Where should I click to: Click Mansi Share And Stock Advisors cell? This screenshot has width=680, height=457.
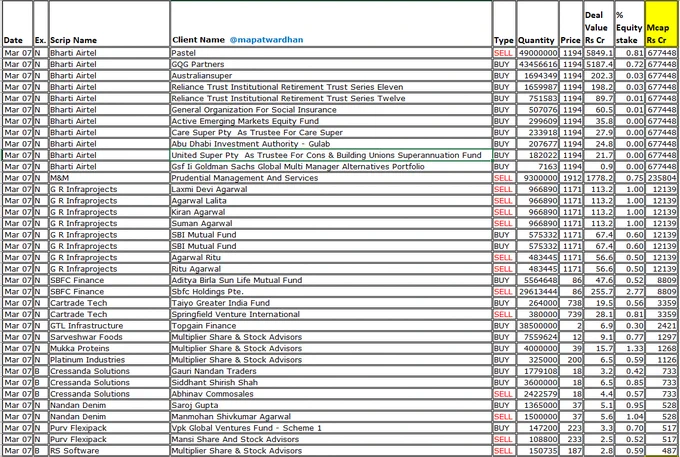(331, 439)
